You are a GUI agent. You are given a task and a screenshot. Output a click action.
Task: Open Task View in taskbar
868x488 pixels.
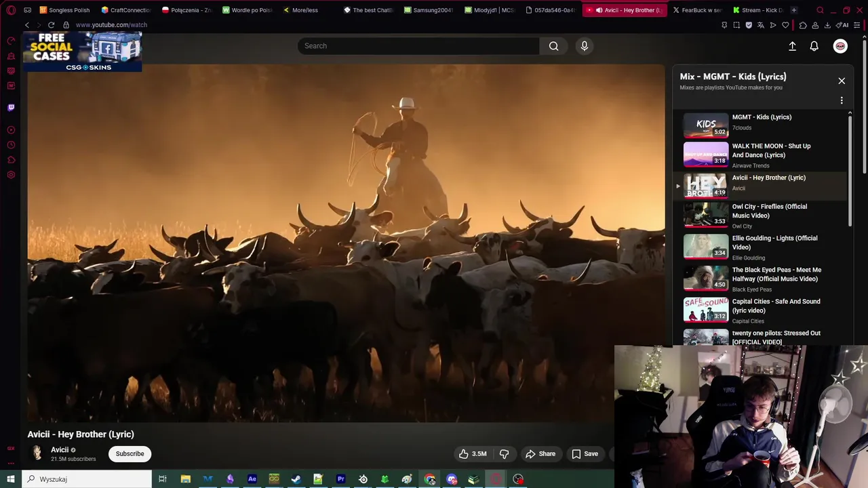pyautogui.click(x=163, y=479)
